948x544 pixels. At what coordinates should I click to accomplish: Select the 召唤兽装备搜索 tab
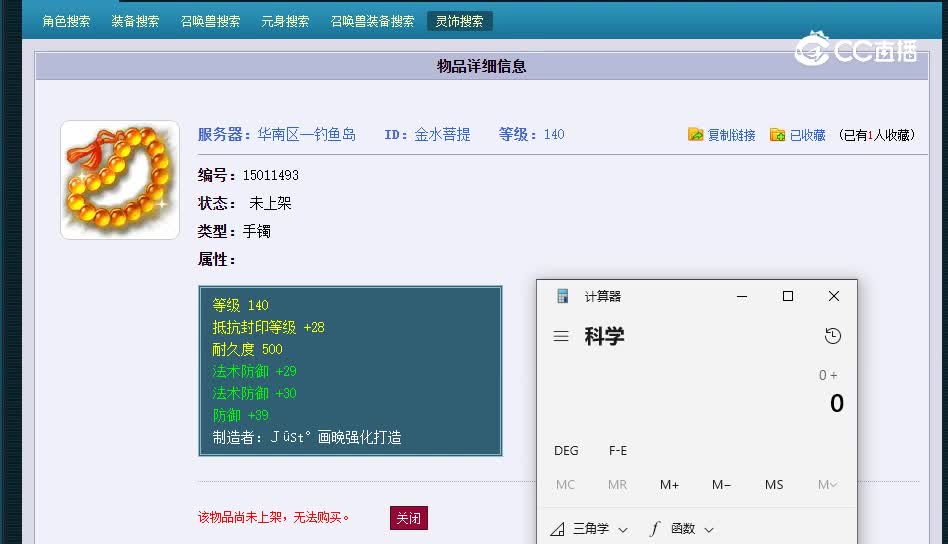tap(372, 21)
